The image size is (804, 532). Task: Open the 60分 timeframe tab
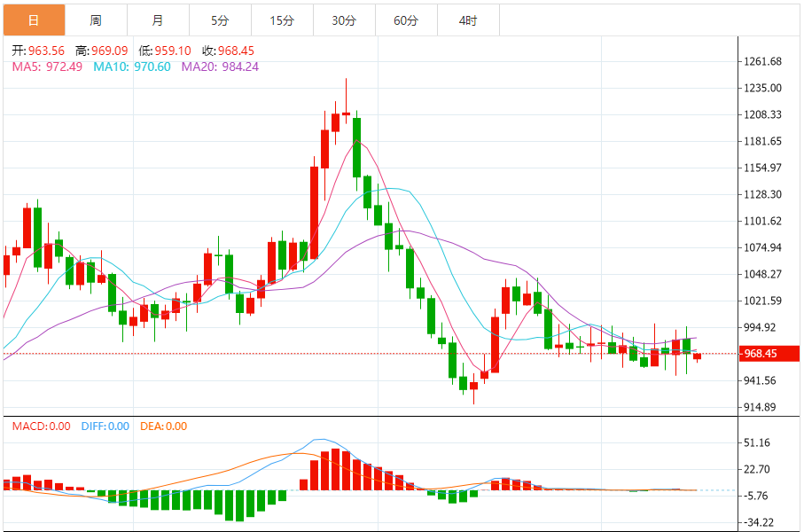pos(406,20)
